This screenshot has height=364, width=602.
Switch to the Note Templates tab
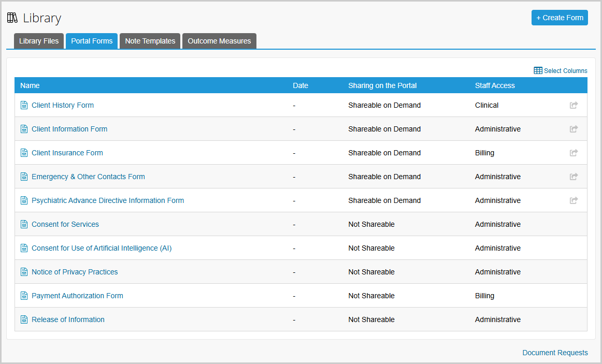pos(150,41)
